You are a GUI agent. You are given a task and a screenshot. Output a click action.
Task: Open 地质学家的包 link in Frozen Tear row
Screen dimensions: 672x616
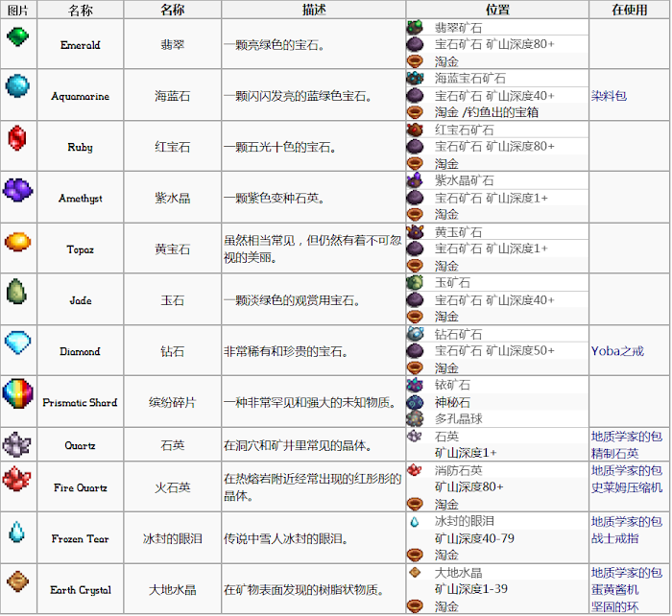[627, 521]
